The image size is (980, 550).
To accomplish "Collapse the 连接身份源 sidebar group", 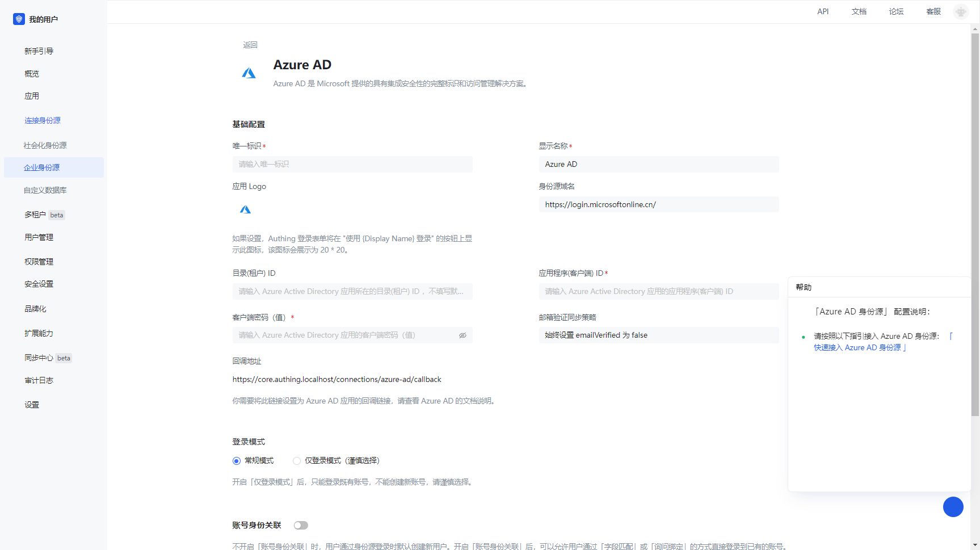I will [x=43, y=120].
